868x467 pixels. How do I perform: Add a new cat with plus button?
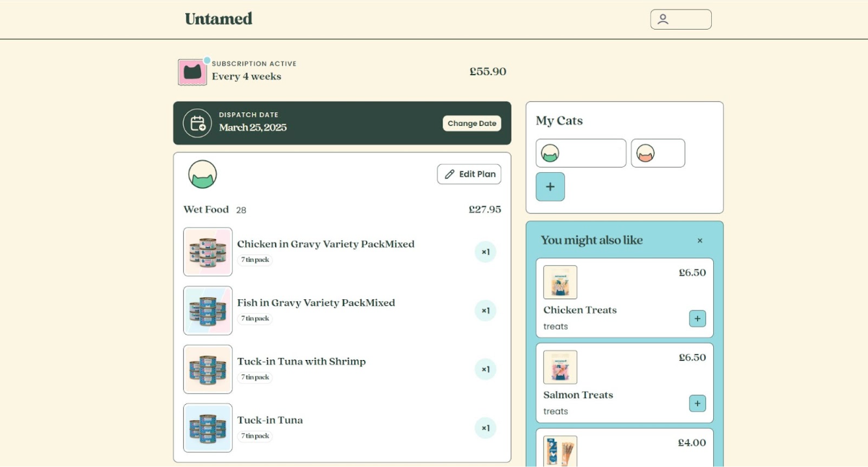pos(550,187)
